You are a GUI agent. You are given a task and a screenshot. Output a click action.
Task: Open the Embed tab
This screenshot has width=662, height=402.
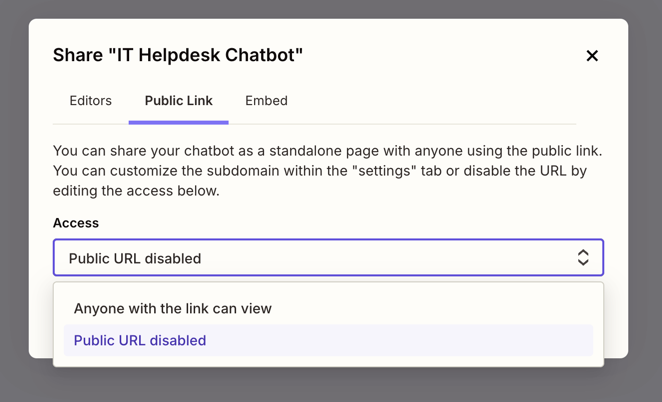(266, 101)
